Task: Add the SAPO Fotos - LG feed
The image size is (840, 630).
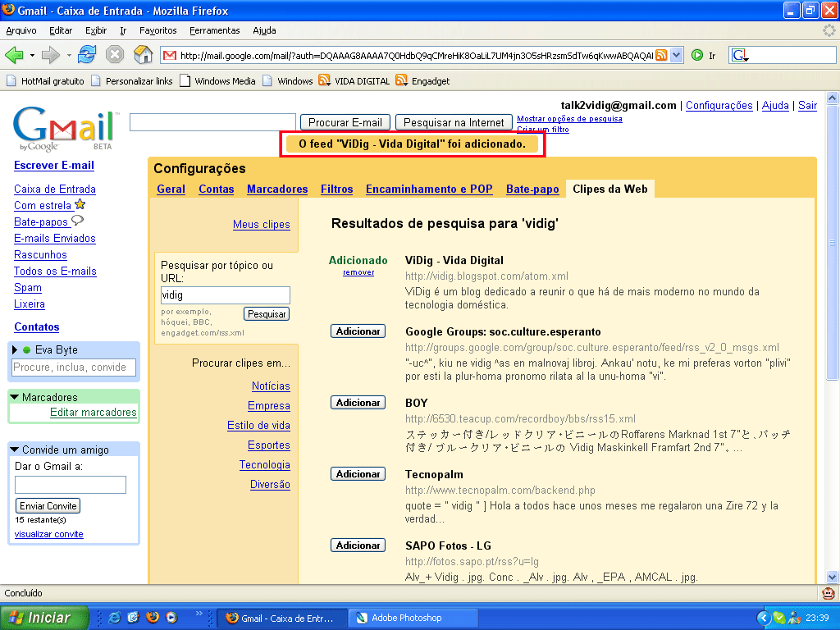Action: 358,546
